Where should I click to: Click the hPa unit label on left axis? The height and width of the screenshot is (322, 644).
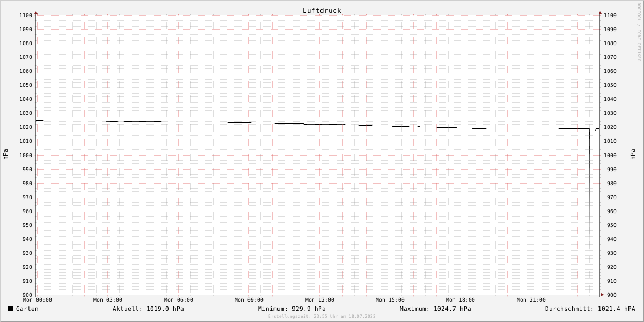click(5, 155)
